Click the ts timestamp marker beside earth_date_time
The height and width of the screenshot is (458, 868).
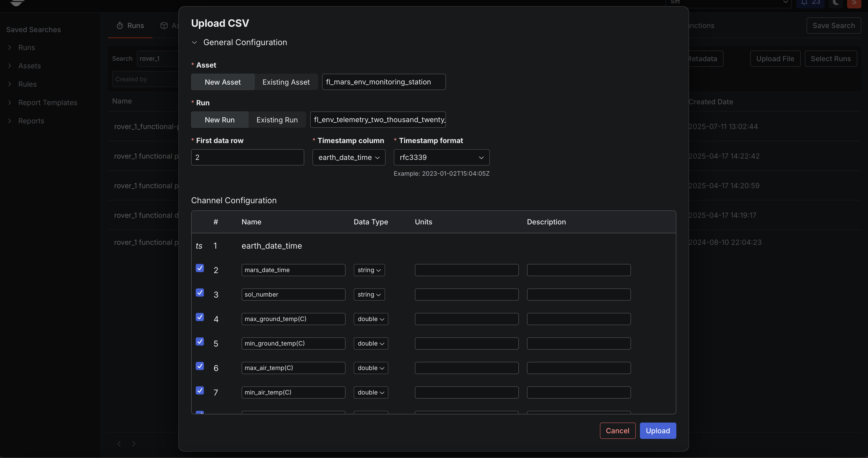point(199,246)
